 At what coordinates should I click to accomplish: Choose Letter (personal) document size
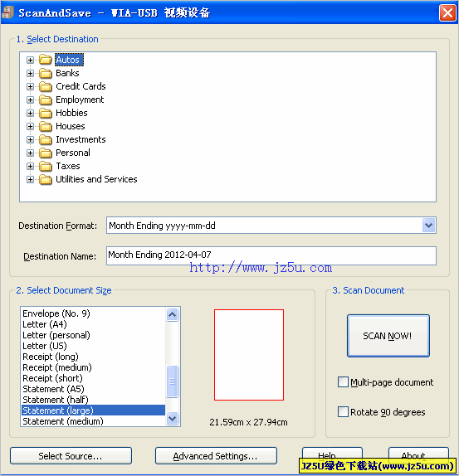pyautogui.click(x=94, y=335)
